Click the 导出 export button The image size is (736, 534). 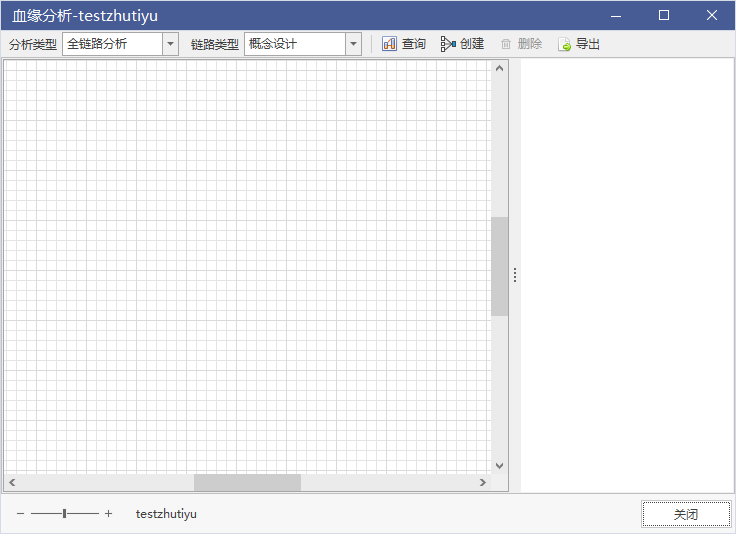tap(579, 44)
